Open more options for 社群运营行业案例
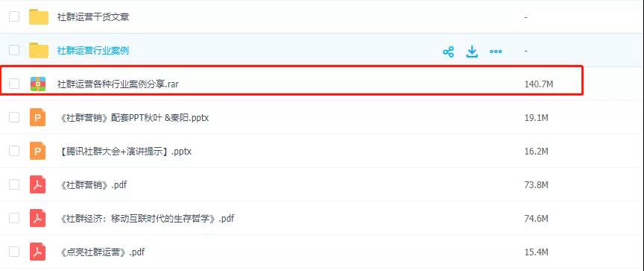The height and width of the screenshot is (271, 644). point(496,52)
